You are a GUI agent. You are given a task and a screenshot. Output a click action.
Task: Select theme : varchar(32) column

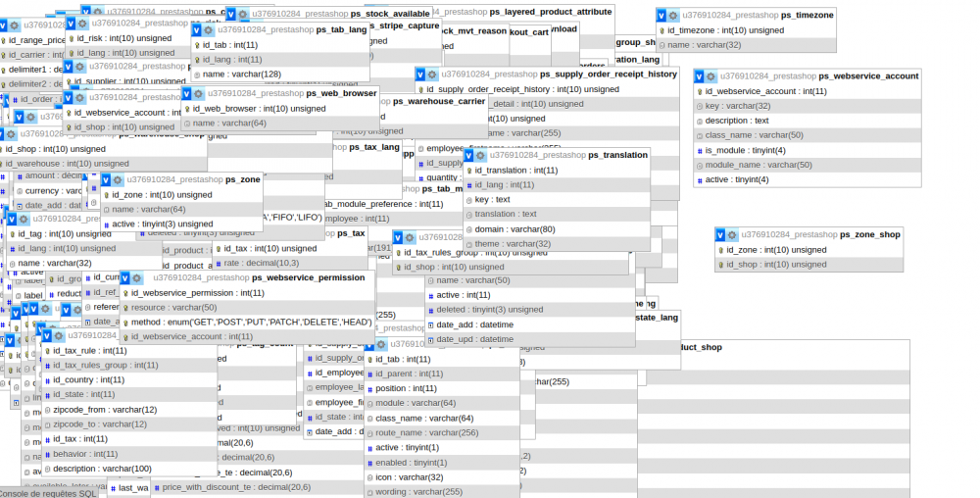coord(557,244)
